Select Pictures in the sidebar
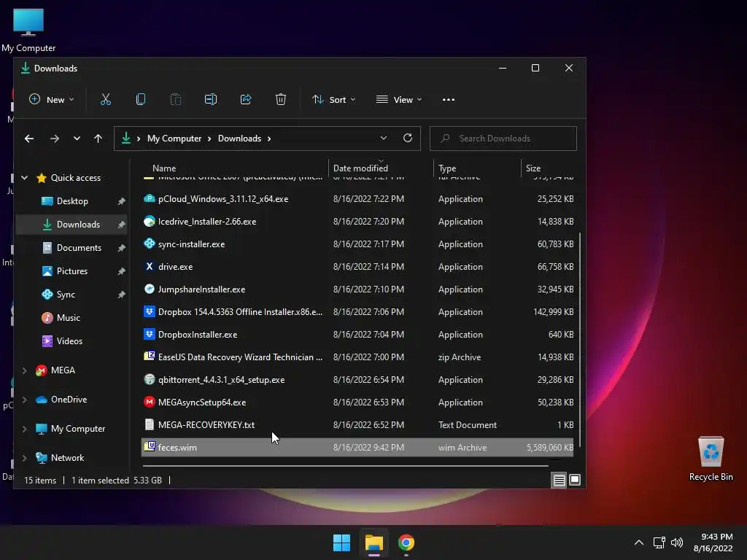 coord(72,271)
